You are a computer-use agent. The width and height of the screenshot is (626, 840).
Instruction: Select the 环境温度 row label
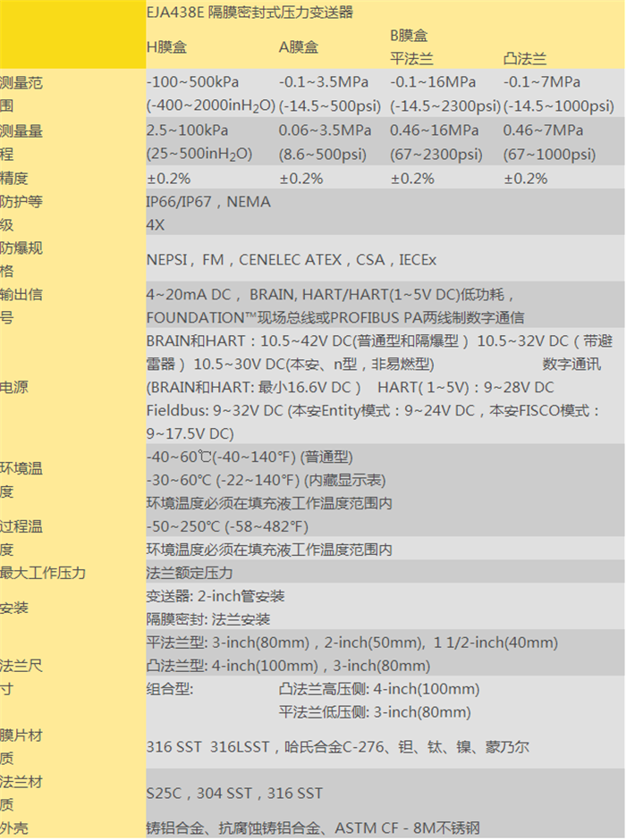tap(21, 480)
